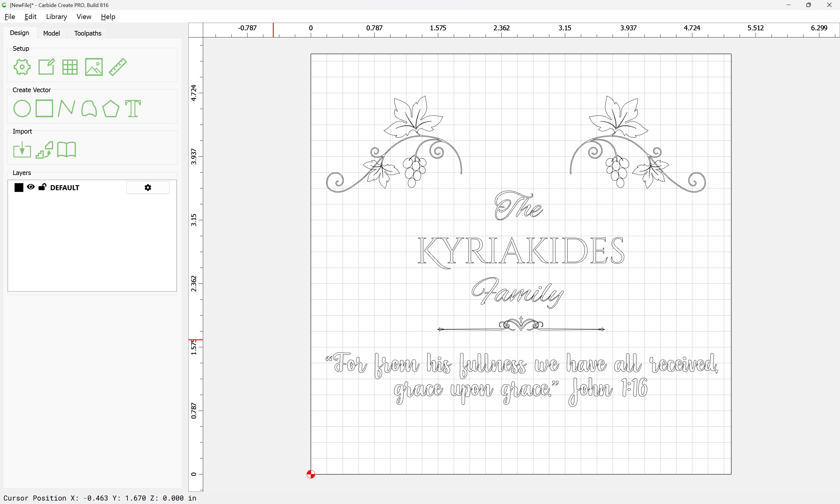Viewport: 840px width, 504px height.
Task: Select the right grapevine ornament
Action: 638,144
